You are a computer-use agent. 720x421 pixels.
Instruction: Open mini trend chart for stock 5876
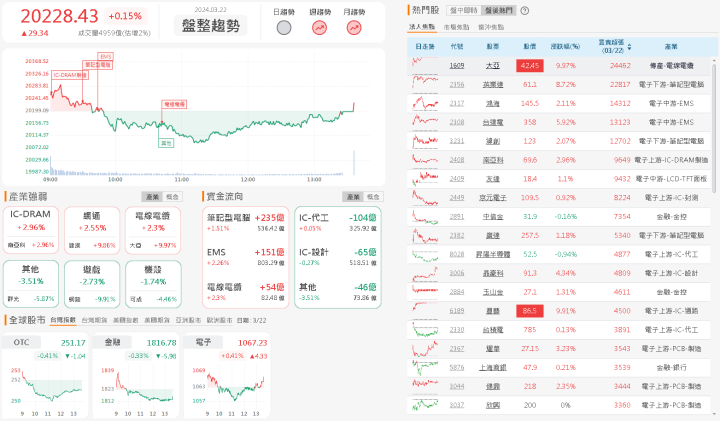(x=425, y=367)
